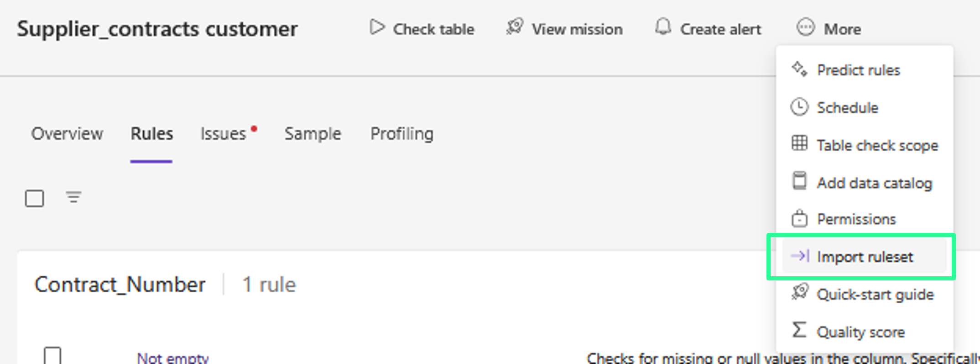Go to the Profiling tab

point(401,134)
